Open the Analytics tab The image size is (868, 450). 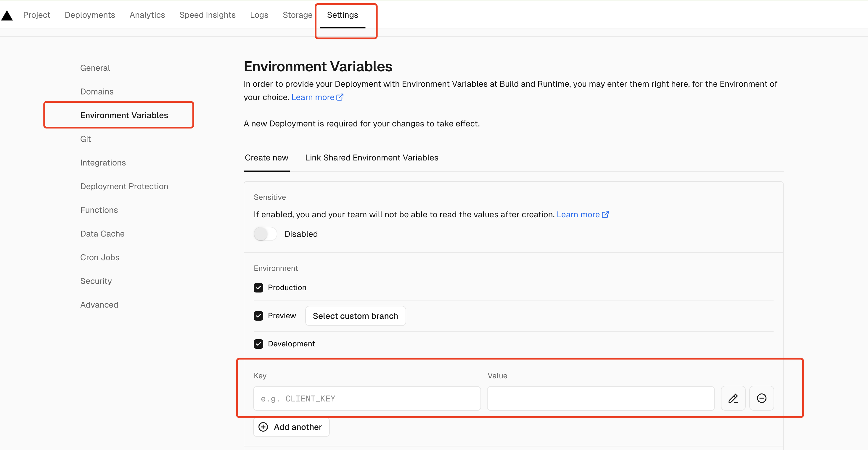click(x=147, y=15)
